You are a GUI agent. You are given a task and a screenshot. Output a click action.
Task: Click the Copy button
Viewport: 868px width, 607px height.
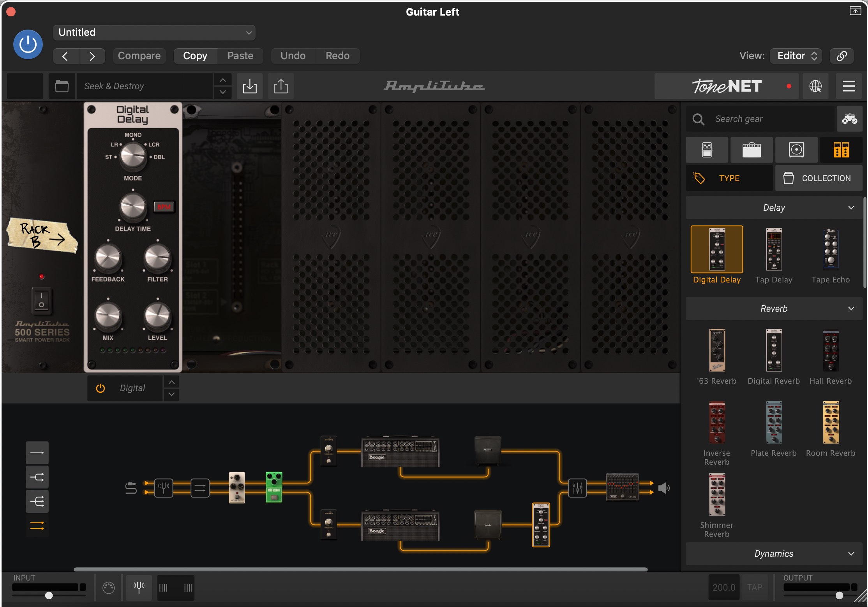(195, 56)
